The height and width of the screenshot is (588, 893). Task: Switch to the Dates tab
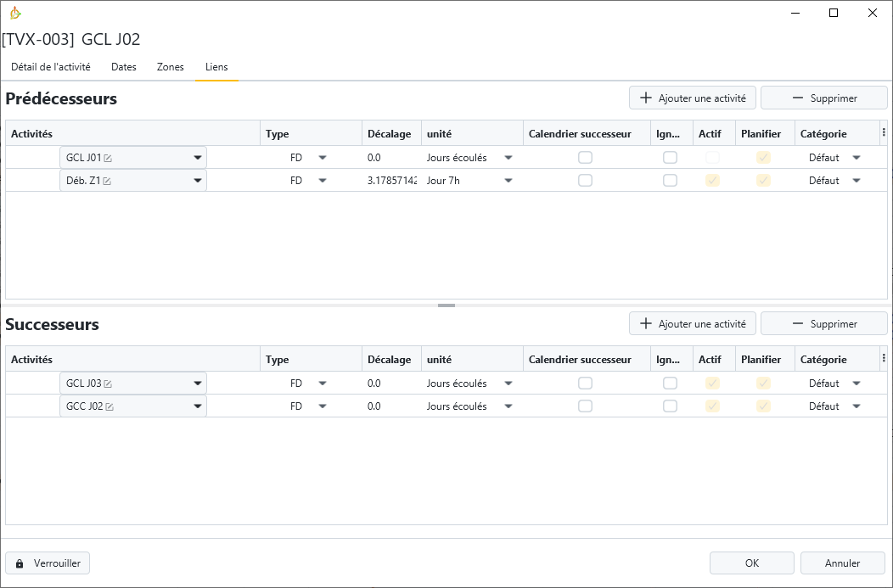coord(123,67)
